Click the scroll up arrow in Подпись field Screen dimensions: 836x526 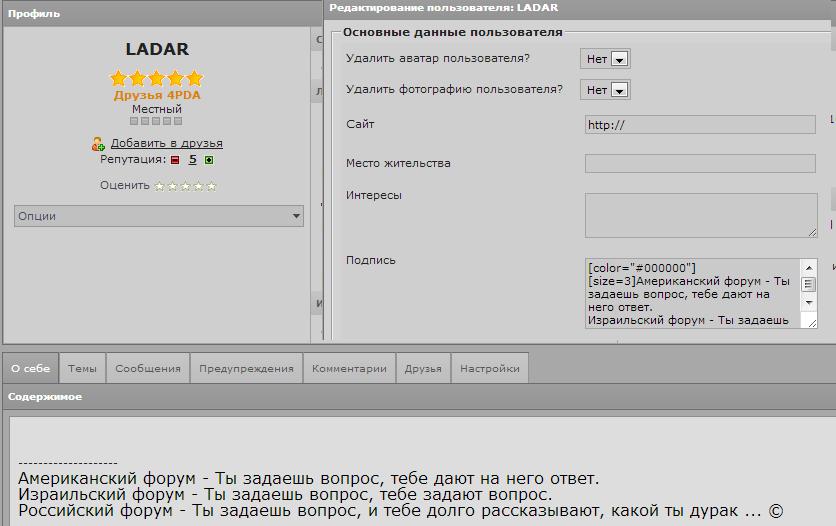[809, 268]
